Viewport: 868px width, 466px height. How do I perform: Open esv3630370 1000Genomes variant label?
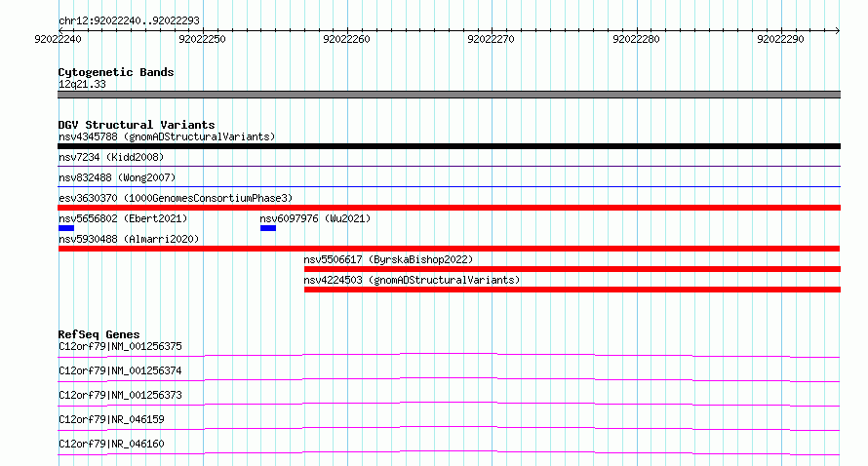click(x=176, y=198)
